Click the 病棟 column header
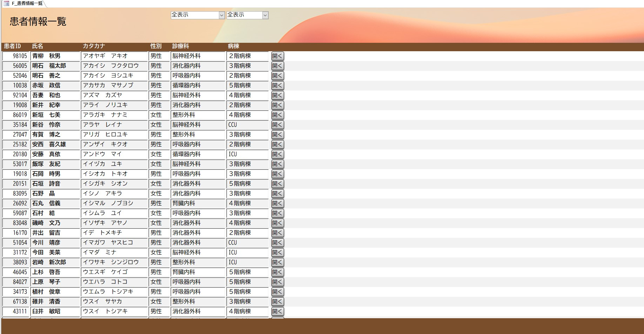Viewport: 644px width, 334px height. pos(234,46)
